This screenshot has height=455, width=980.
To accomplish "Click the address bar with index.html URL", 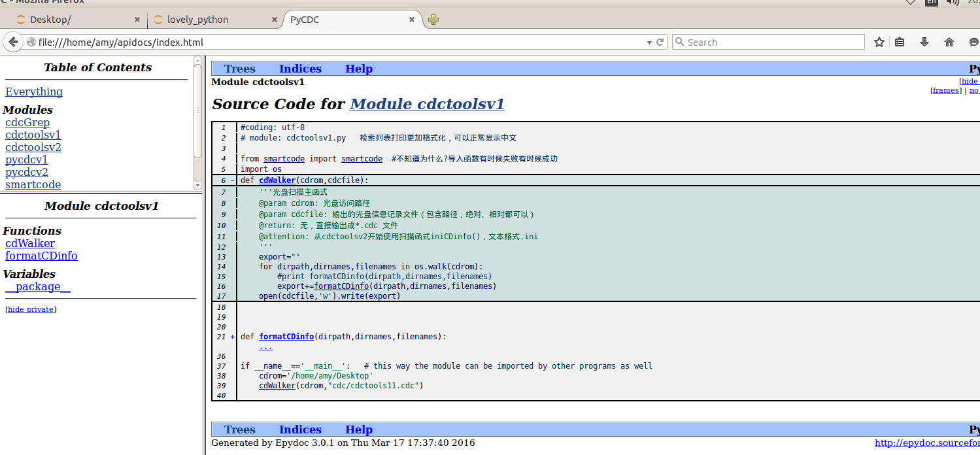I will coord(340,42).
